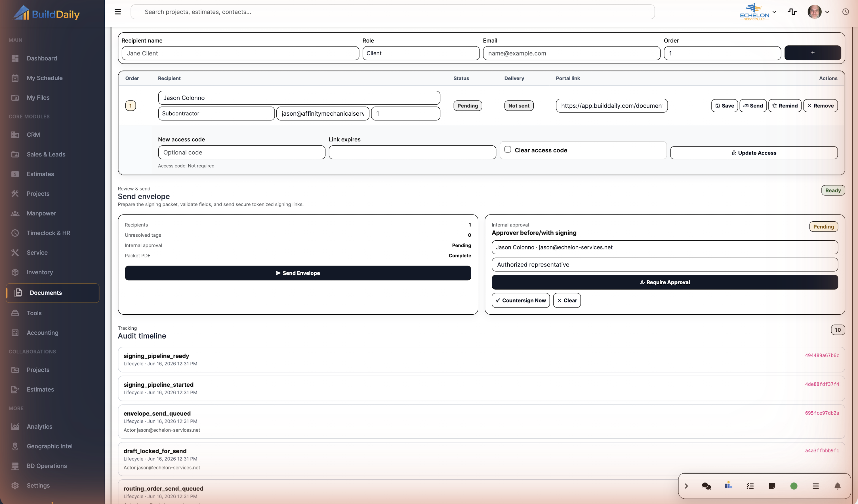
Task: Open Collaborations Projects folder icon
Action: coord(15,370)
